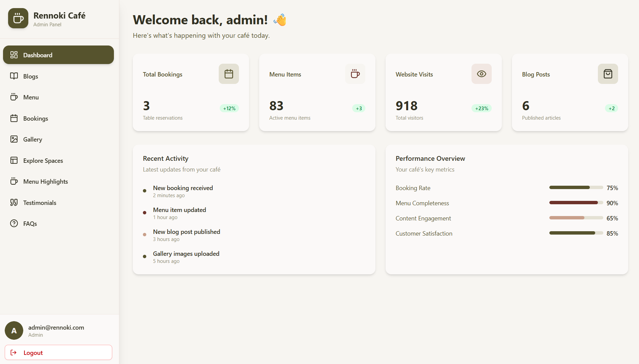Click the calendar icon on Total Bookings card

click(x=229, y=74)
